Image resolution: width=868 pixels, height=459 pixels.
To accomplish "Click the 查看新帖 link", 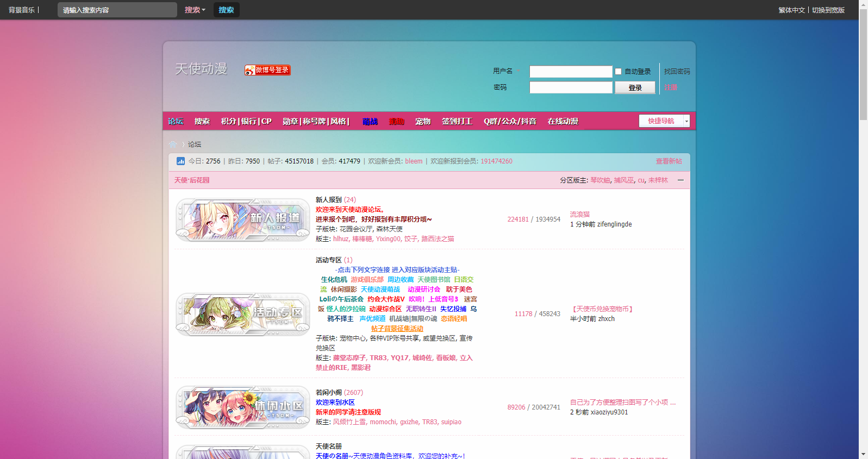I will (669, 161).
